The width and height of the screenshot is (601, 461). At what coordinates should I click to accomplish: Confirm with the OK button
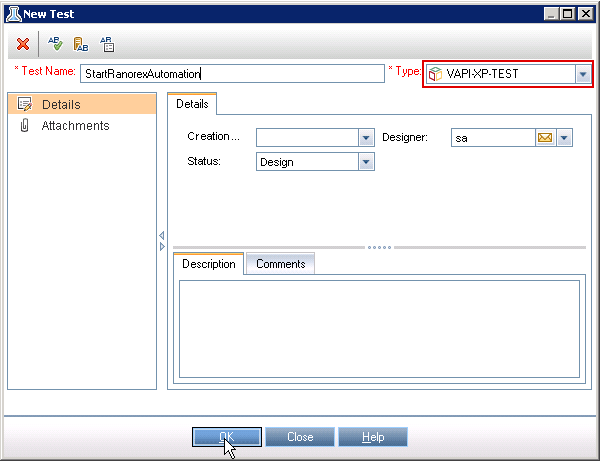pyautogui.click(x=227, y=437)
